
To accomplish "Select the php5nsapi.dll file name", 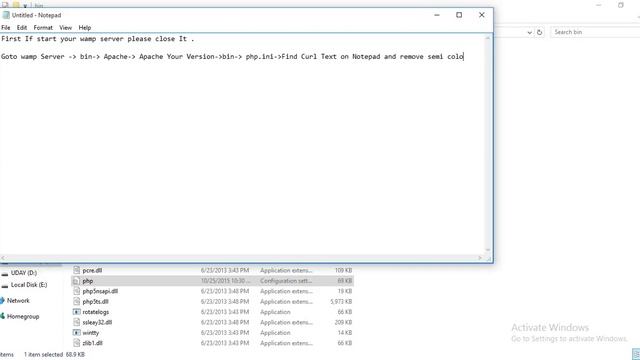I will coord(100,291).
